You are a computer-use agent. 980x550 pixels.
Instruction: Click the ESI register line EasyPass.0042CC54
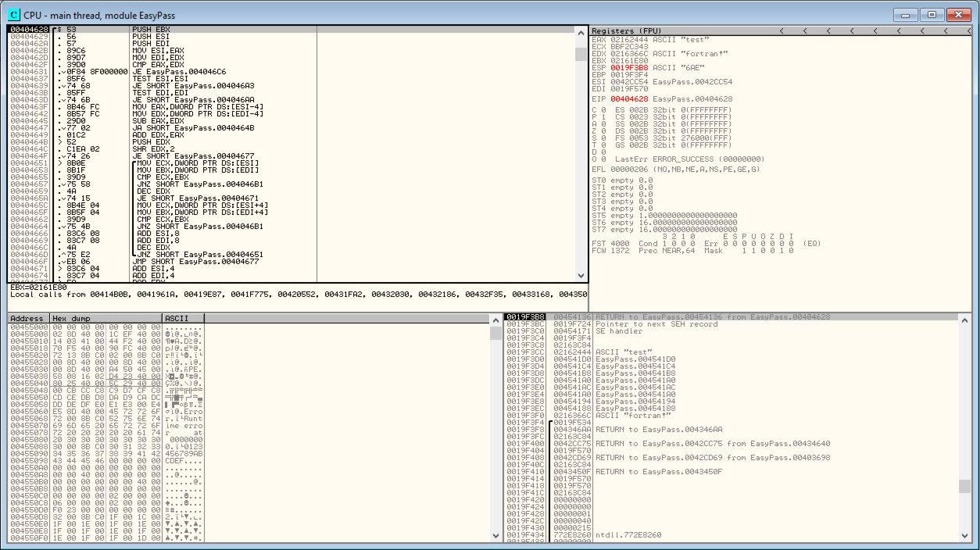tap(663, 81)
